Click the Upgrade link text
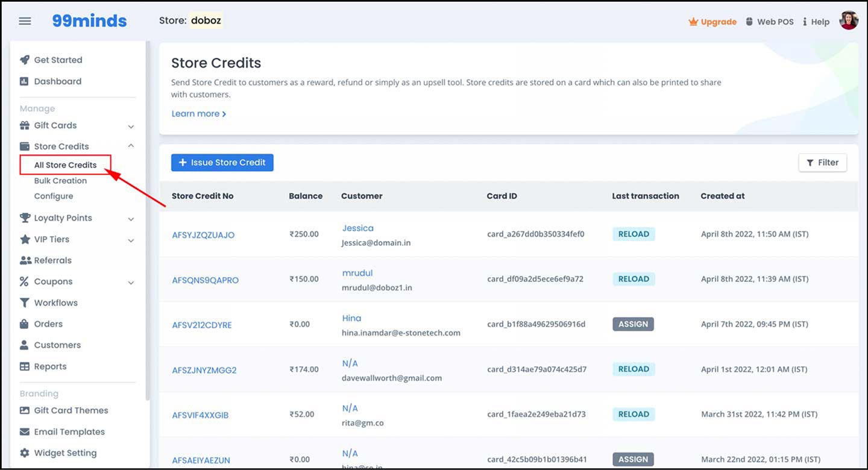 pos(719,22)
